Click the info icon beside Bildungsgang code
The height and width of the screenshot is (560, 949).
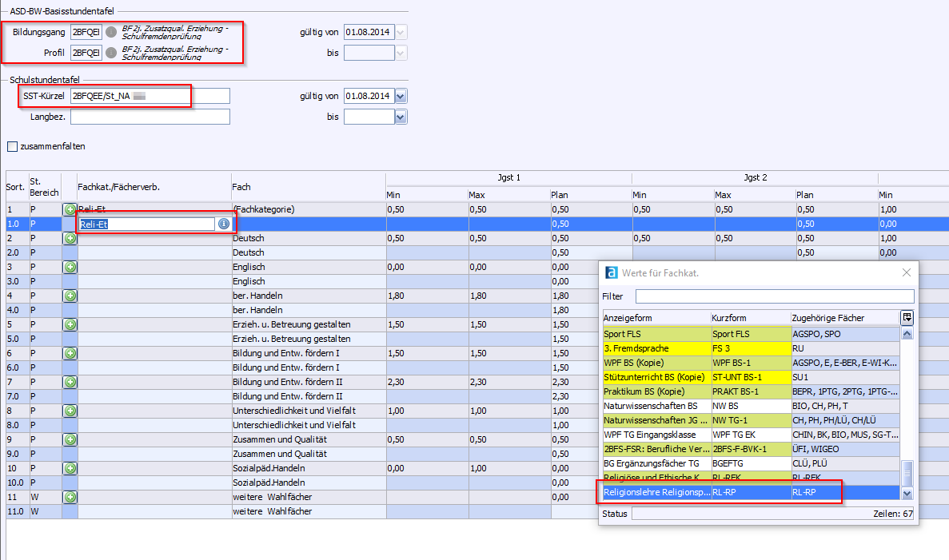pyautogui.click(x=111, y=32)
